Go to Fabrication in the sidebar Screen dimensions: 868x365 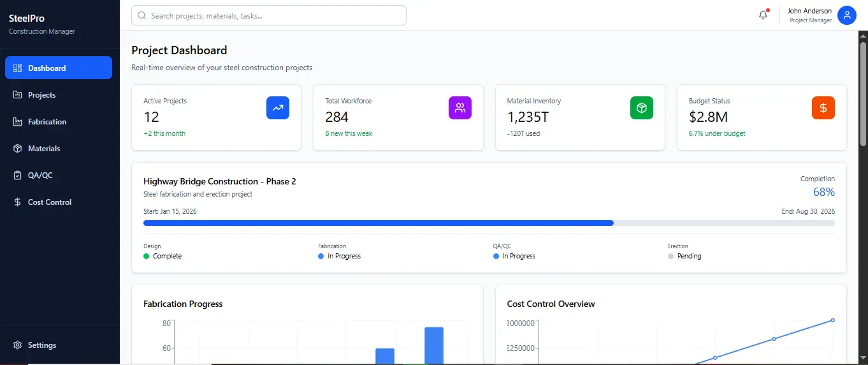pos(47,122)
